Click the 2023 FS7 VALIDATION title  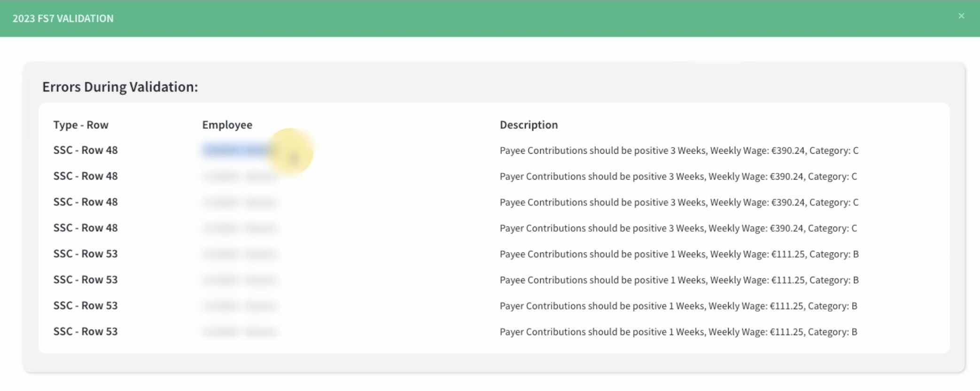(63, 18)
